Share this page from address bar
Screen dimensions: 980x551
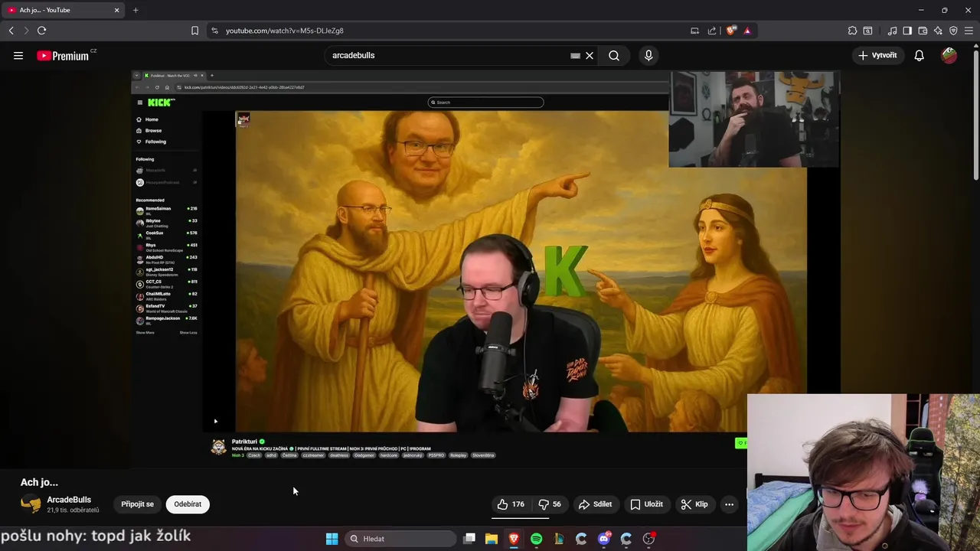point(712,31)
